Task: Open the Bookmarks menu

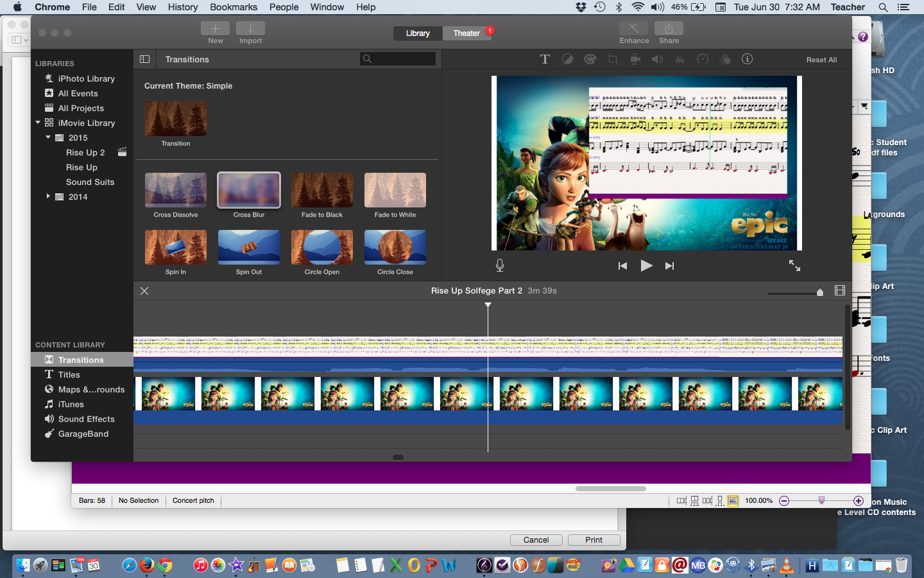Action: [x=234, y=7]
